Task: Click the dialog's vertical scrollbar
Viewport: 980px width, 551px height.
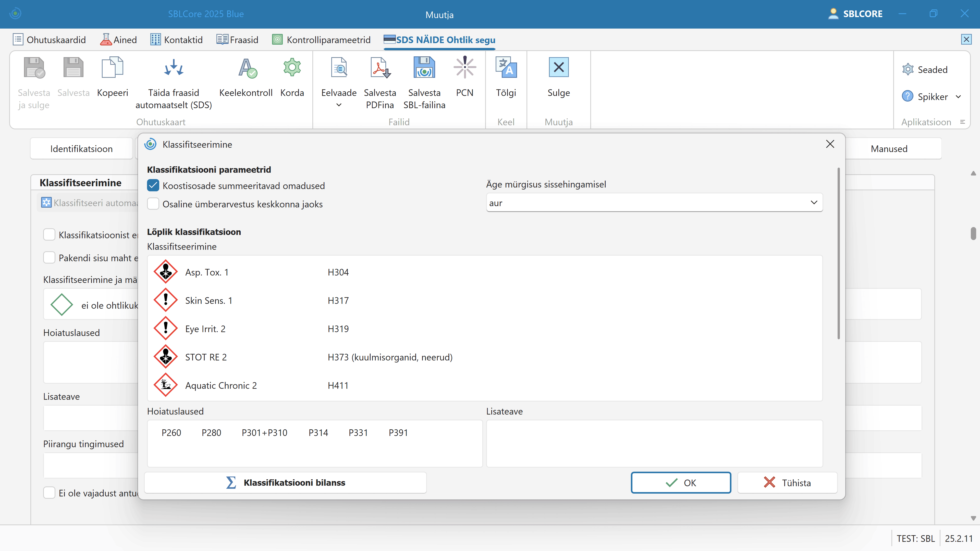Action: tap(838, 253)
